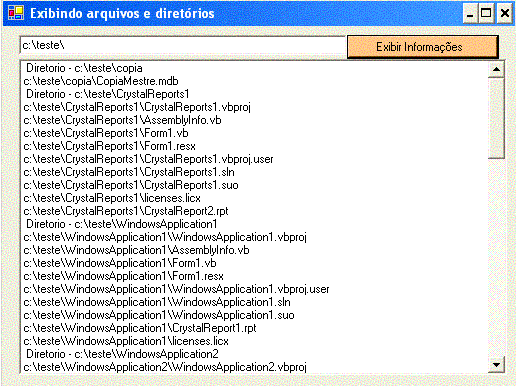Viewport: 516px width, 386px height.
Task: Select row 'WindowsApplication2\WindowsApplication2.vbproj'
Action: 255,367
